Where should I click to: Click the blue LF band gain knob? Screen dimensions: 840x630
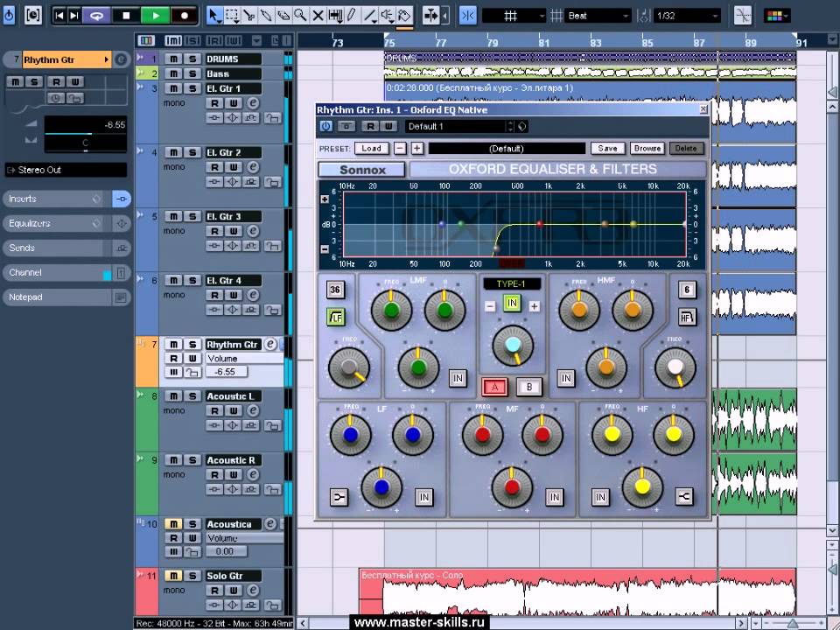click(x=381, y=486)
